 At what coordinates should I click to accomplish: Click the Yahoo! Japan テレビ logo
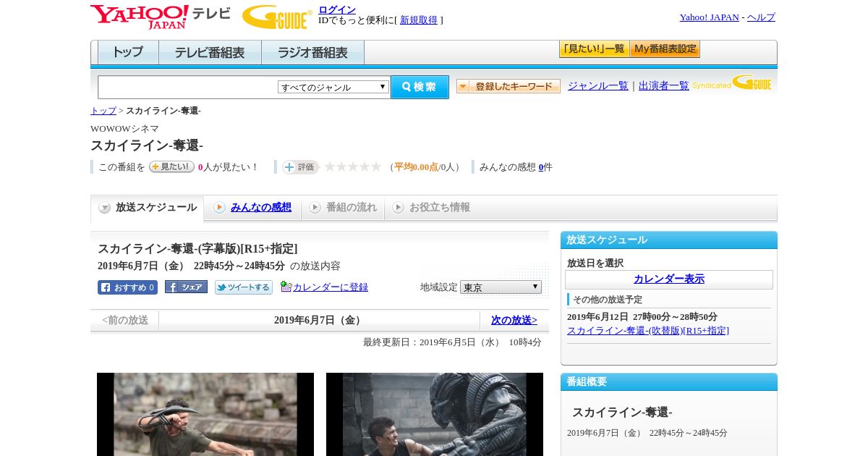(161, 17)
